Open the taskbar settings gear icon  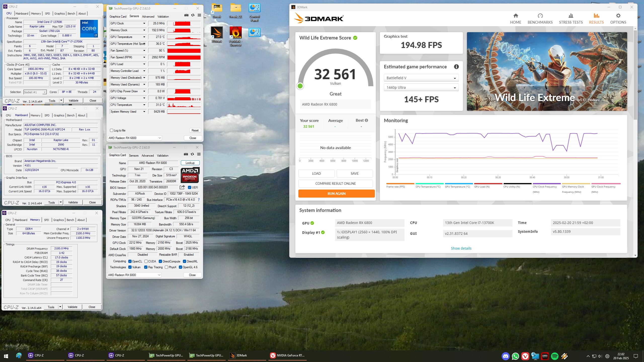pyautogui.click(x=607, y=356)
